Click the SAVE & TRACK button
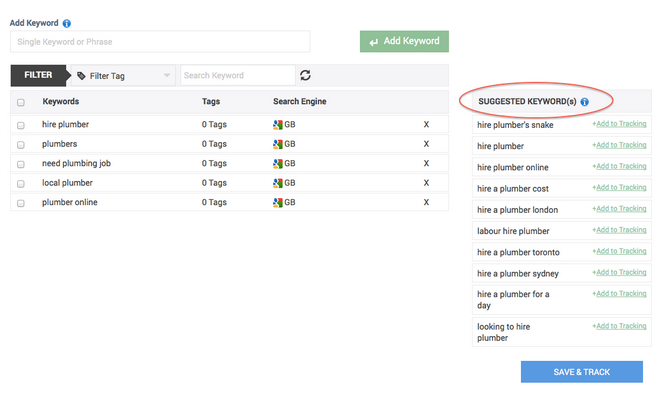This screenshot has height=393, width=657. tap(582, 372)
